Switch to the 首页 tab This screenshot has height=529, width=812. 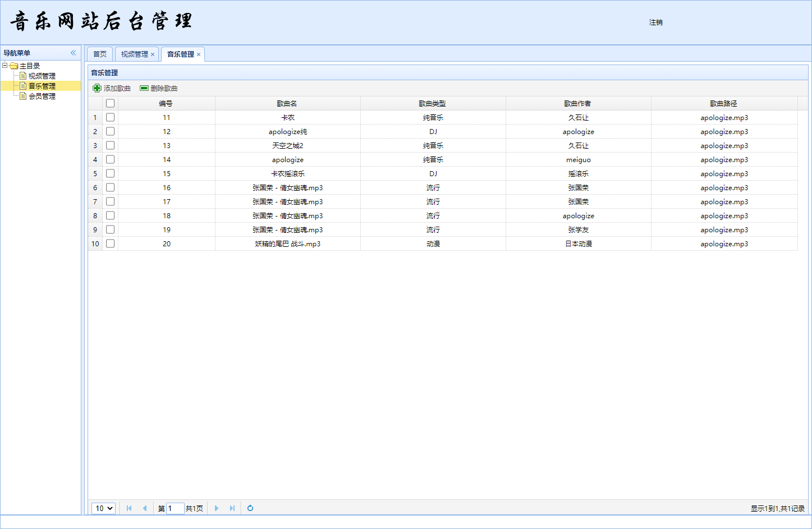click(x=100, y=54)
